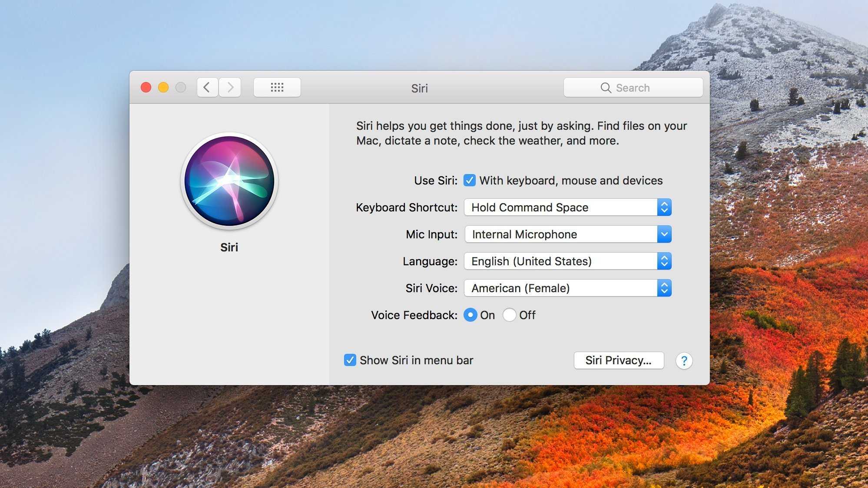
Task: Toggle Show Siri in menu bar
Action: 350,360
